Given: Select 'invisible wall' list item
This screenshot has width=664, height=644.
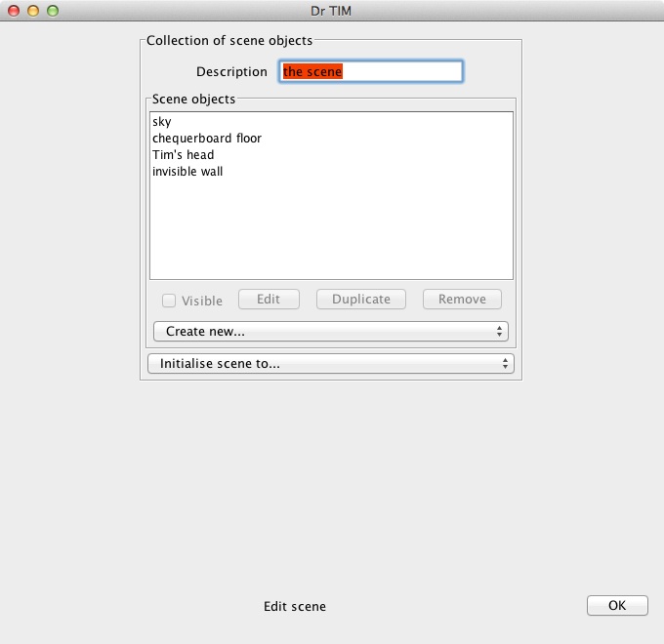Looking at the screenshot, I should click(331, 172).
